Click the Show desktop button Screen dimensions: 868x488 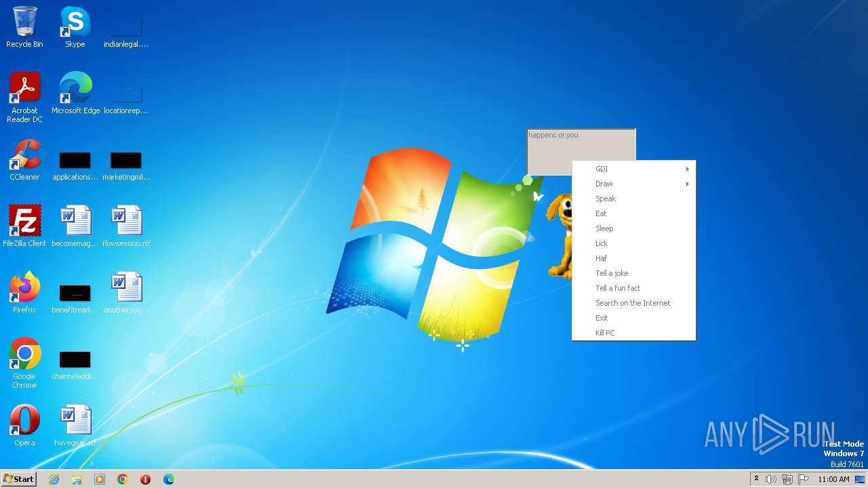point(860,479)
